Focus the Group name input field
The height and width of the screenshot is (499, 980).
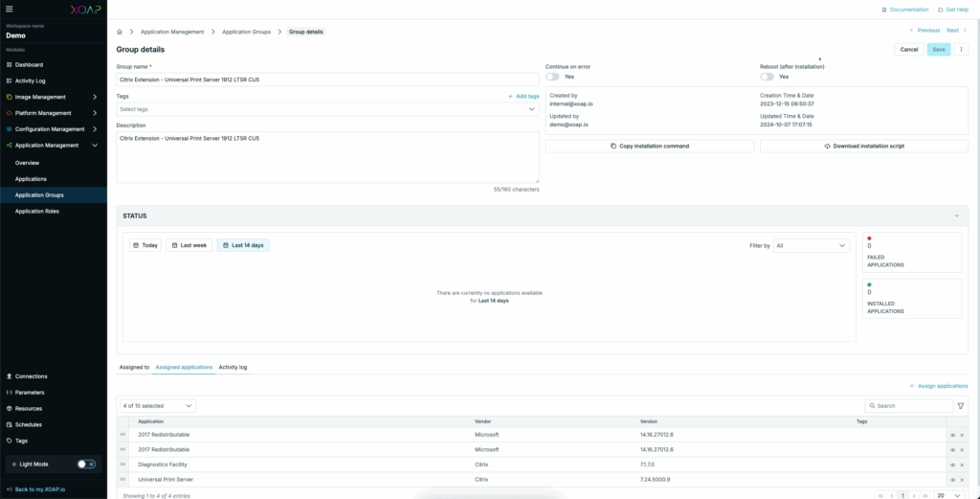click(327, 79)
